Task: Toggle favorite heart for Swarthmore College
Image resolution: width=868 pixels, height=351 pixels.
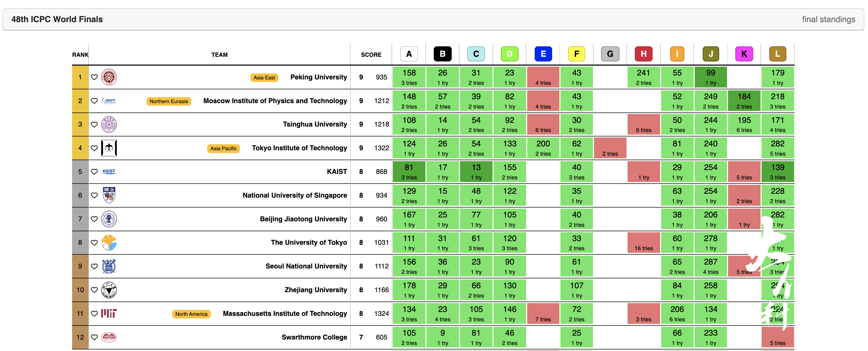Action: pos(94,337)
